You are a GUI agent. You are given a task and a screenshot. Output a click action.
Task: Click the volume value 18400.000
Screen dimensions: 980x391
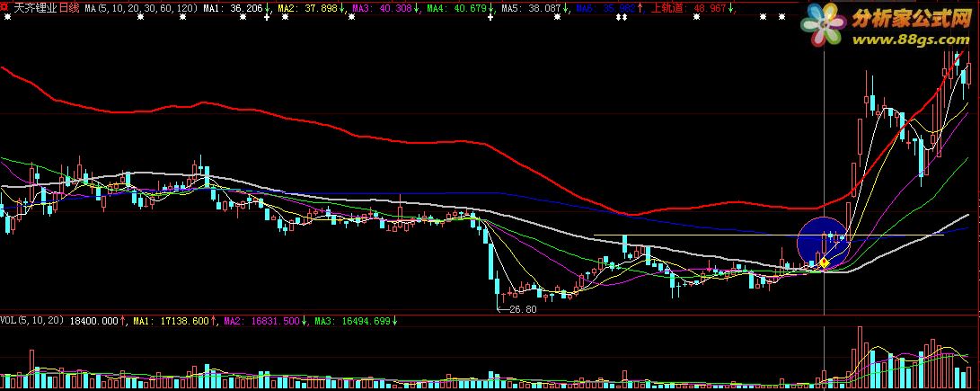[x=93, y=321]
